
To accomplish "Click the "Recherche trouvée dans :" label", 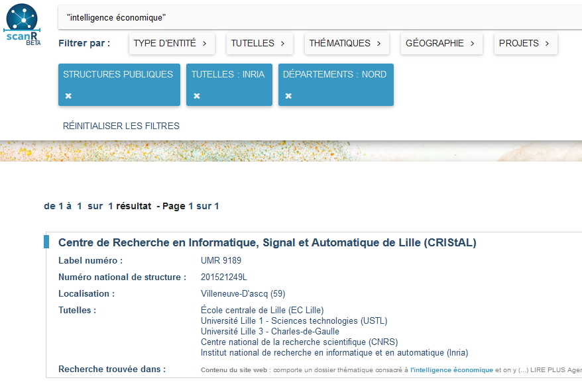I will pos(112,369).
